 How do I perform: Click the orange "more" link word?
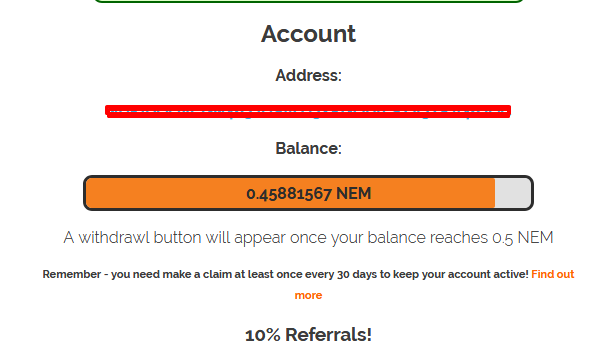coord(308,295)
